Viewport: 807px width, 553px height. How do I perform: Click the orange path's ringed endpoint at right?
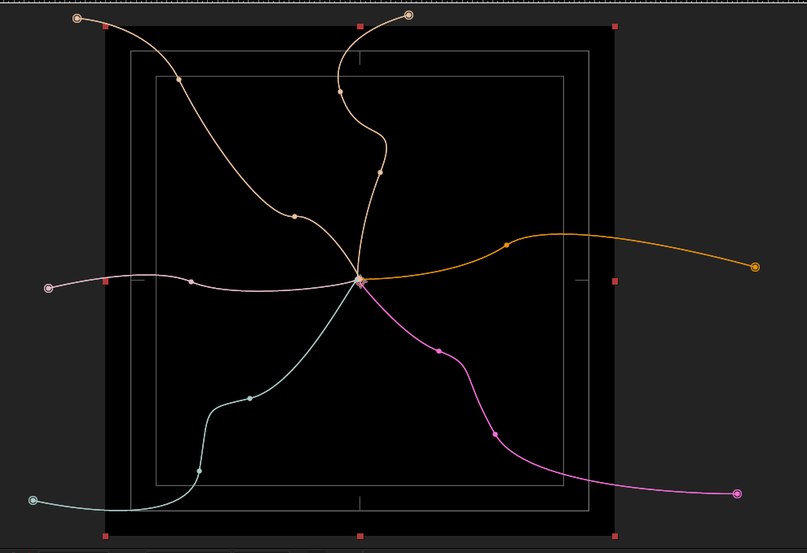pos(755,267)
